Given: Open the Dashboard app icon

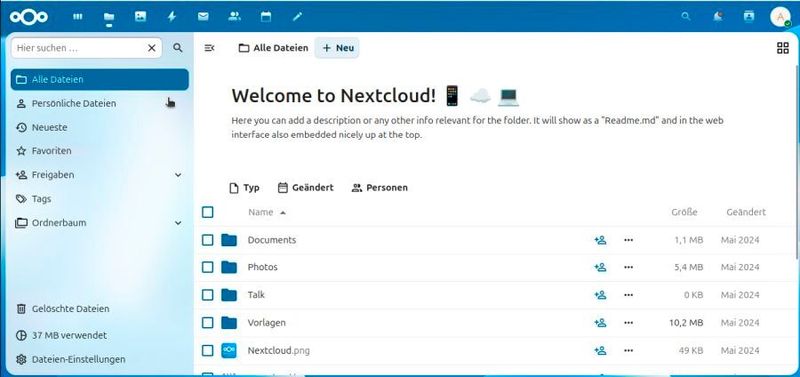Looking at the screenshot, I should [x=78, y=17].
